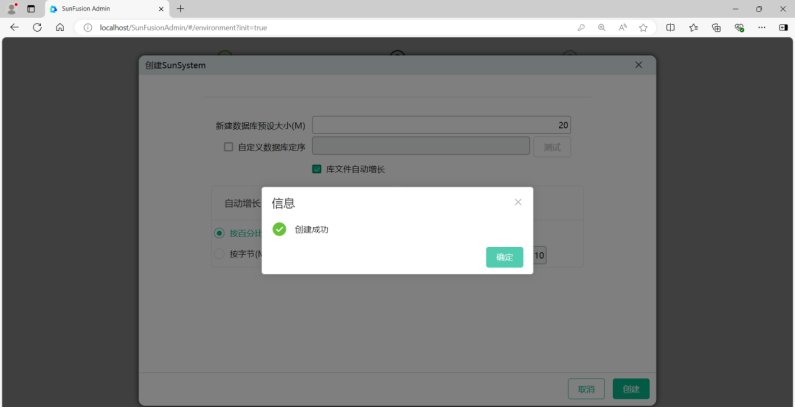Image resolution: width=795 pixels, height=408 pixels.
Task: Open a new browser tab
Action: click(x=180, y=9)
